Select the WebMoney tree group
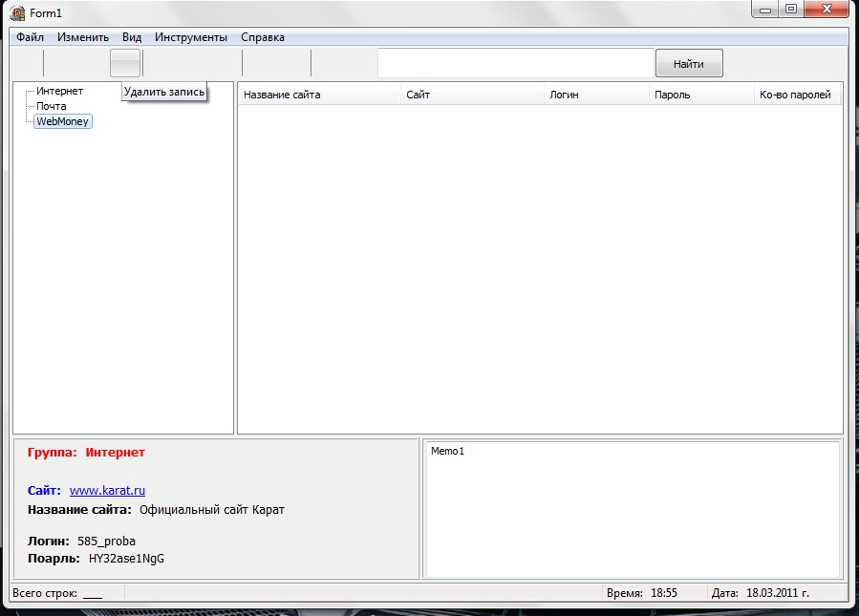 pos(62,121)
